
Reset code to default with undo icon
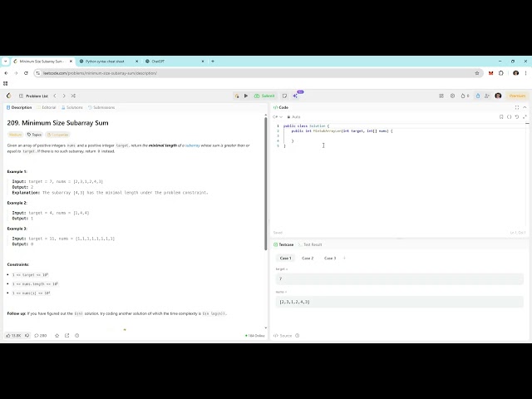point(517,116)
